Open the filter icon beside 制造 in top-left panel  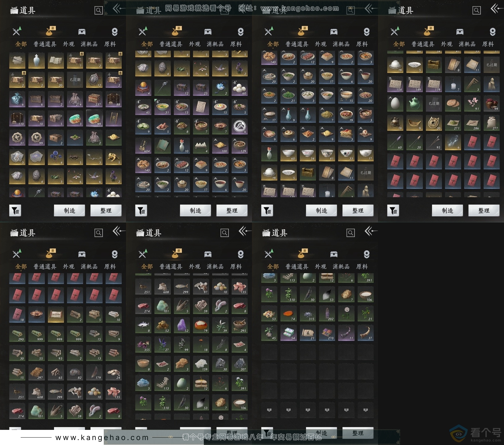coord(15,211)
